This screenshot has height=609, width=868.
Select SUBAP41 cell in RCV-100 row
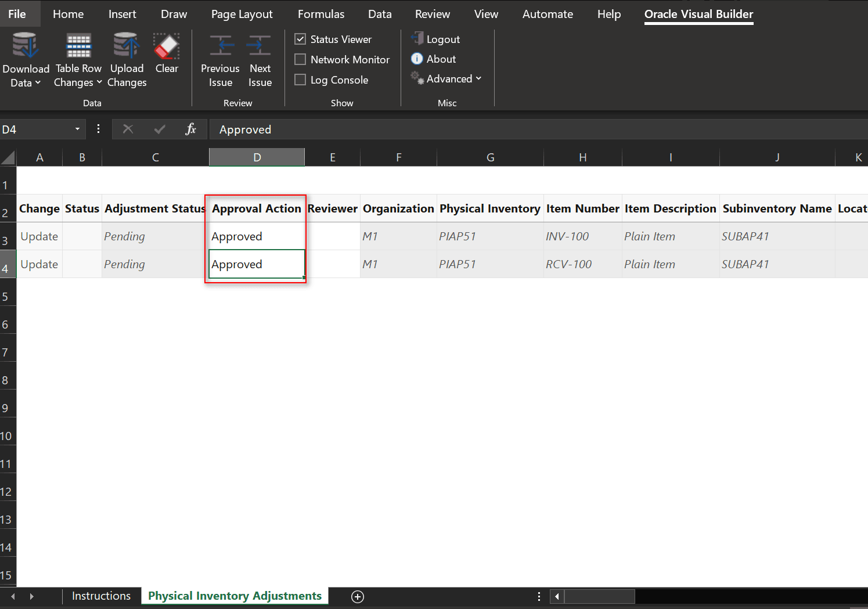pos(777,264)
